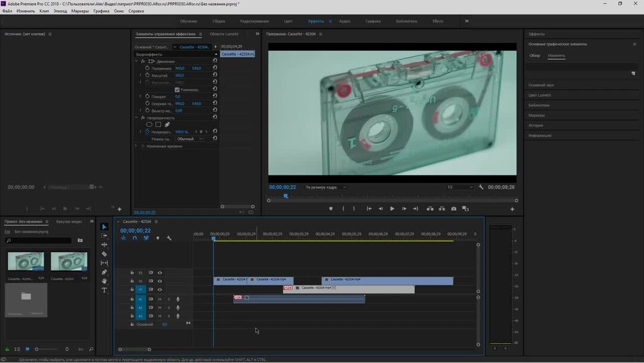Switch to the 'Аудио' workspace tab
Image resolution: width=644 pixels, height=363 pixels.
345,21
